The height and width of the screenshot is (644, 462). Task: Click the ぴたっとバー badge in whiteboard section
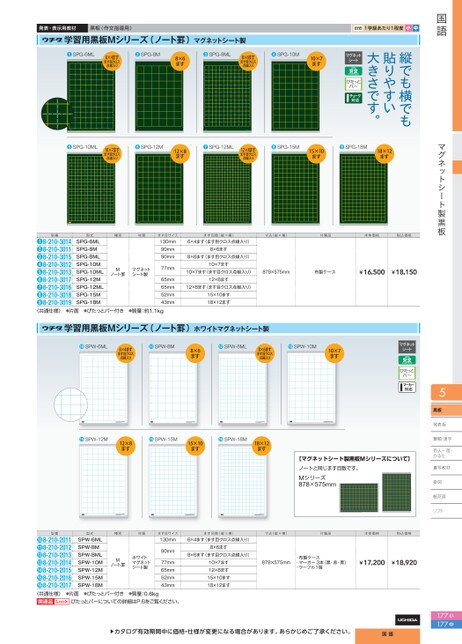tap(407, 373)
